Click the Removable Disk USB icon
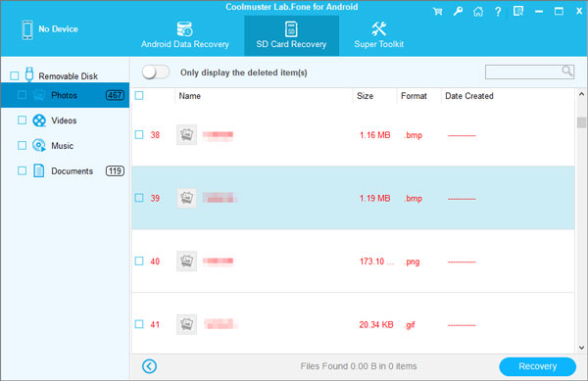 coord(29,74)
